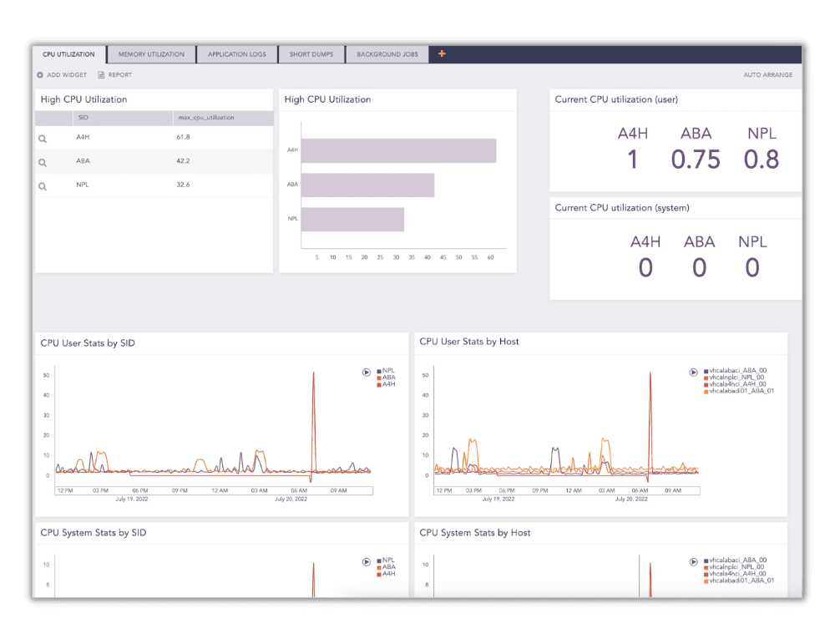Toggle A4H series in CPU System Stats by SID
Image resolution: width=835 pixels, height=644 pixels.
click(386, 574)
